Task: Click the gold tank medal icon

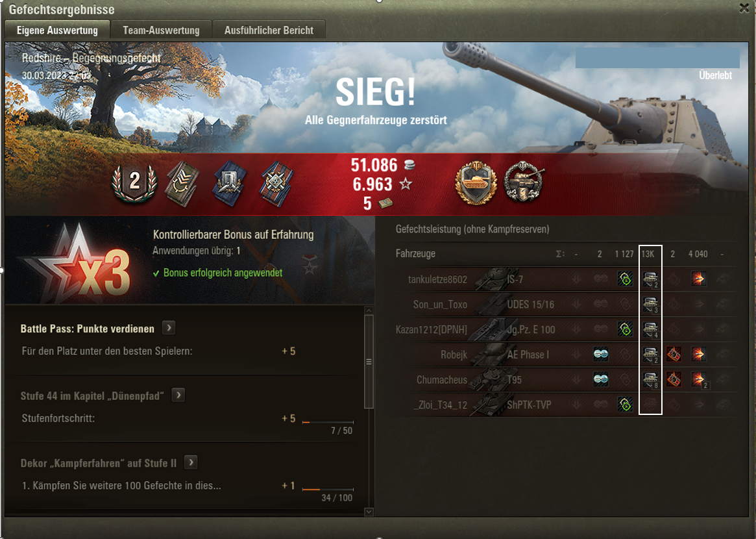Action: pyautogui.click(x=476, y=183)
